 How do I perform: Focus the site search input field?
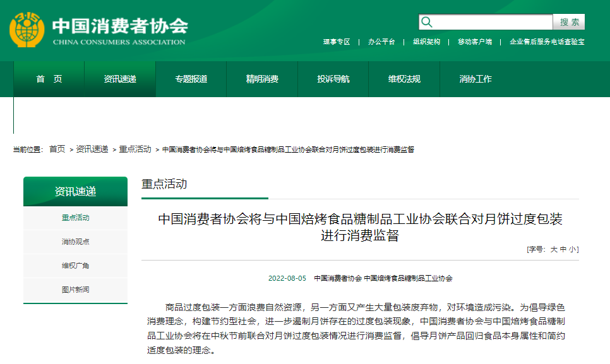pyautogui.click(x=493, y=22)
